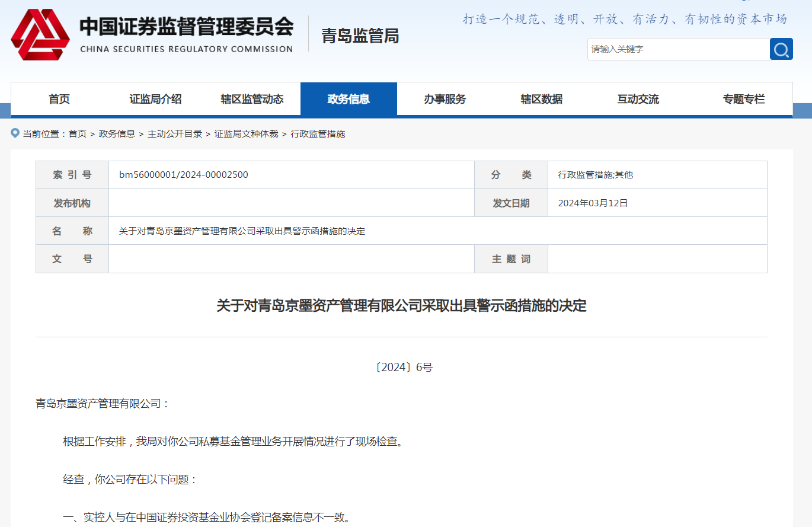The height and width of the screenshot is (527, 812).
Task: Follow the 证监局文种体裁 breadcrumb link
Action: click(246, 134)
